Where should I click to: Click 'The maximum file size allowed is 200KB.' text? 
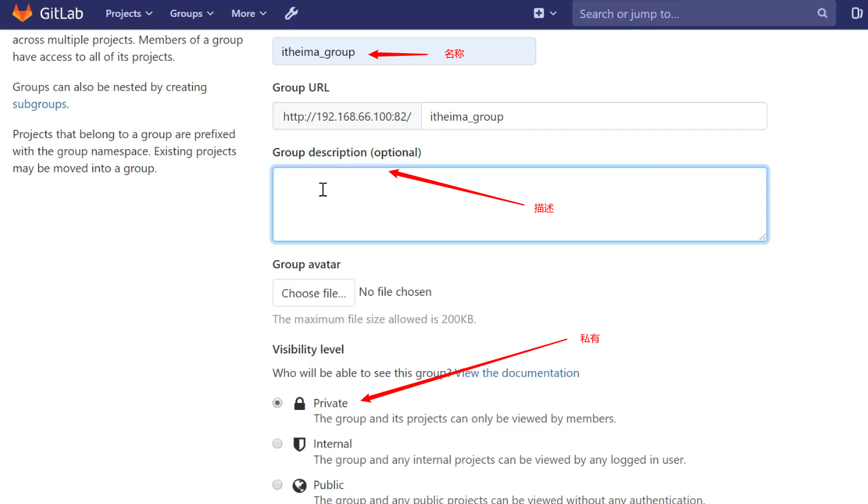coord(375,319)
